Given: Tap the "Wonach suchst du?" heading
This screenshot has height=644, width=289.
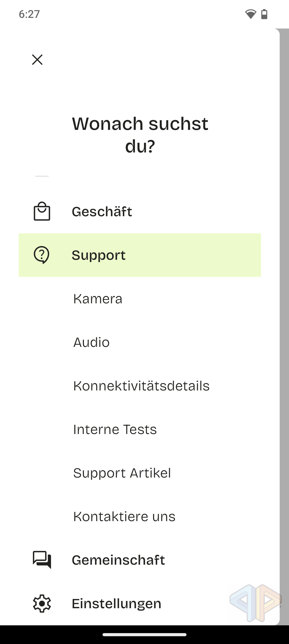Looking at the screenshot, I should coord(140,135).
